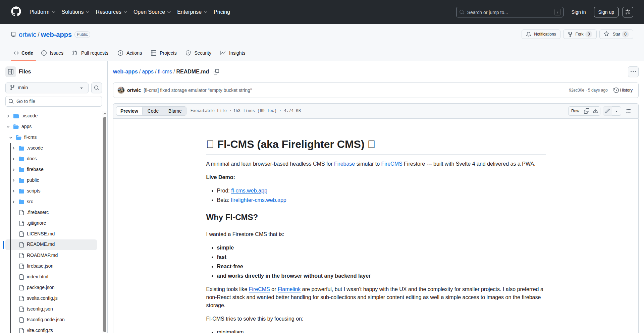
Task: Expand the src folder in the tree
Action: pyautogui.click(x=13, y=202)
